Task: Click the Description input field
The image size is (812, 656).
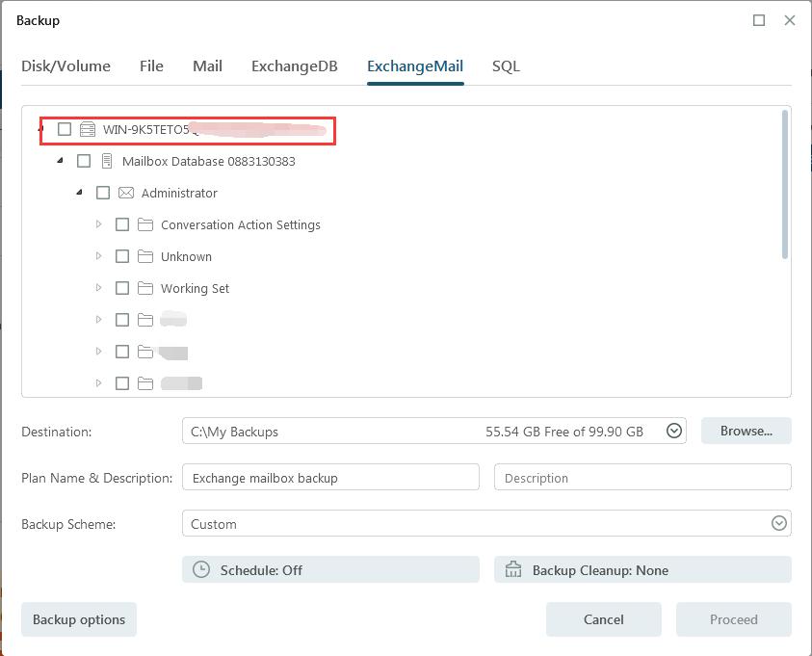Action: pos(642,478)
